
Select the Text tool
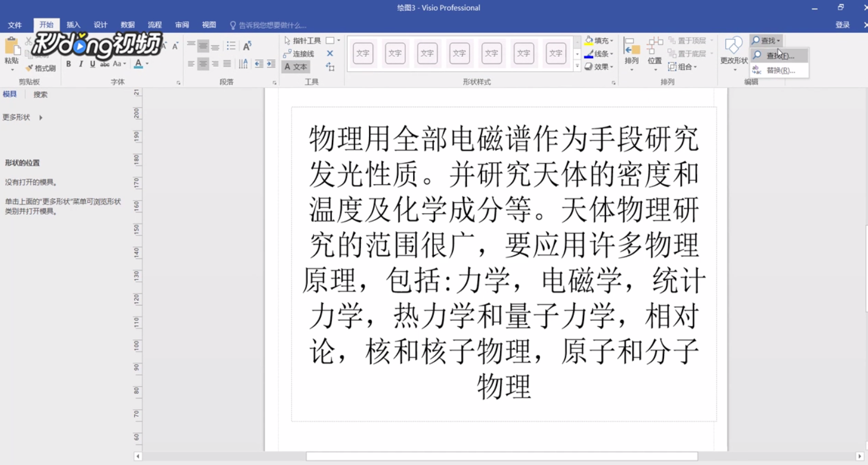point(295,67)
